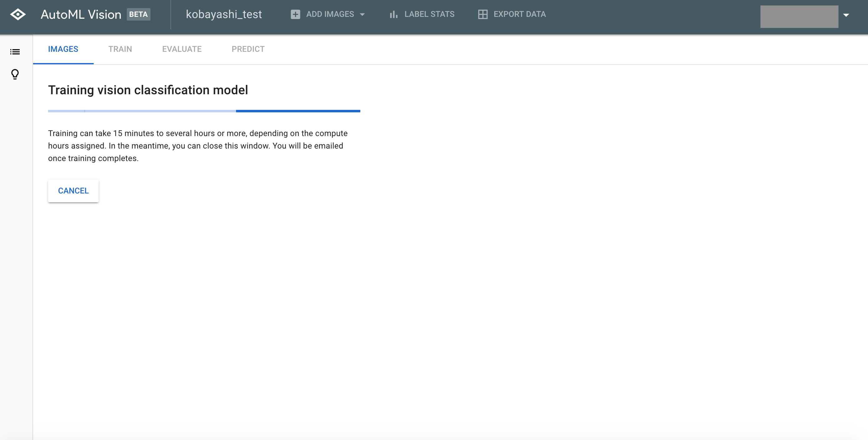This screenshot has width=868, height=440.
Task: Click the bar chart Label Stats icon
Action: (393, 14)
